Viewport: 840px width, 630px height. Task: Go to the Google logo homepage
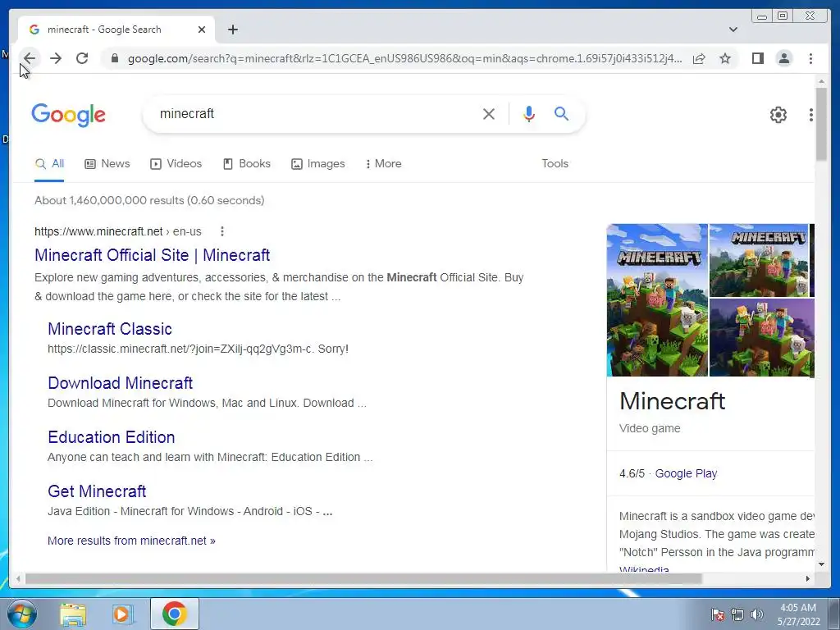(69, 115)
